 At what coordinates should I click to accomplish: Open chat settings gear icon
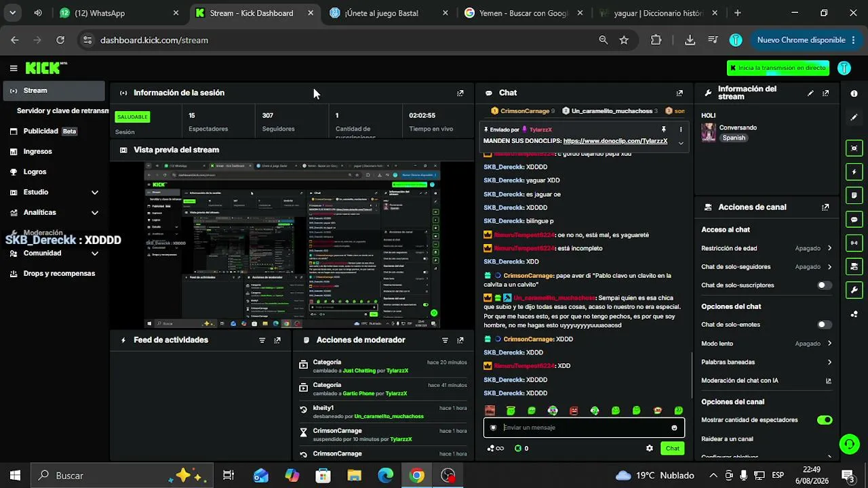click(x=650, y=448)
